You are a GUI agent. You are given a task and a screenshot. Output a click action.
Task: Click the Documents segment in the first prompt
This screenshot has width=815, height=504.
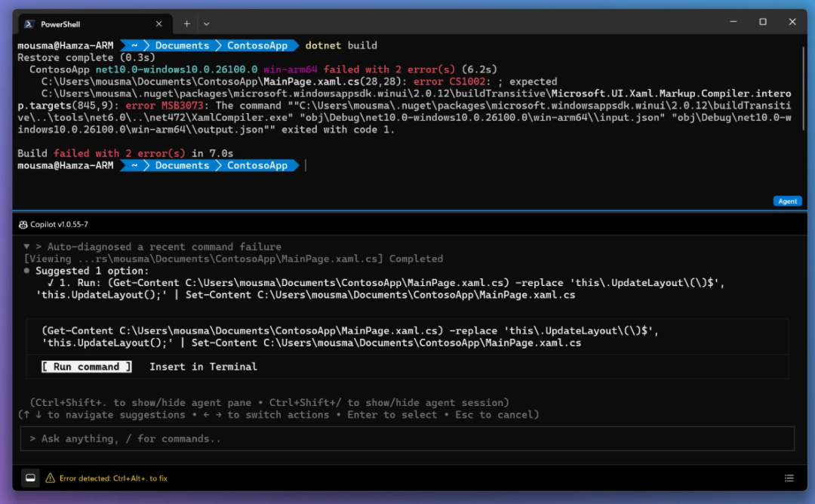click(182, 46)
